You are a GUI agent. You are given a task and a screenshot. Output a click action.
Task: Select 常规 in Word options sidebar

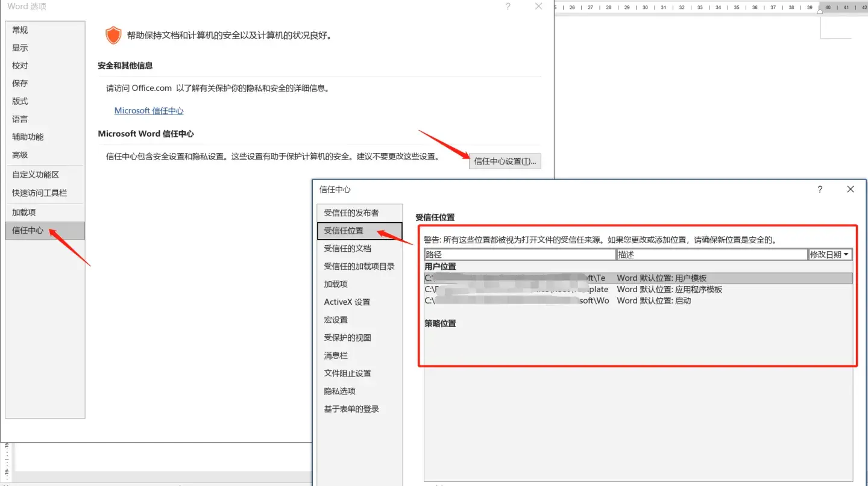[45, 30]
